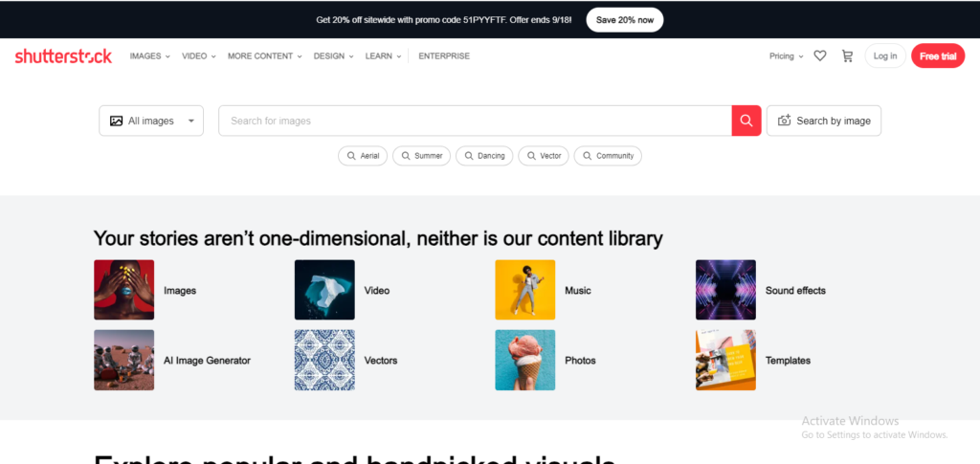Click the Music text link
The height and width of the screenshot is (464, 980).
577,291
